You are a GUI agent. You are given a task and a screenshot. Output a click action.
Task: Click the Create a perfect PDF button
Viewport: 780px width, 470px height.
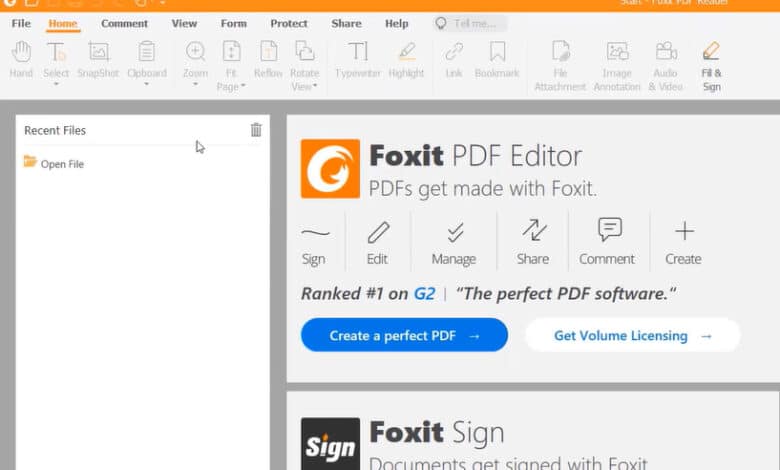coord(404,336)
